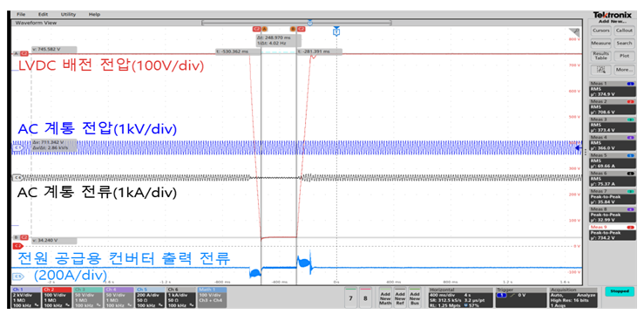Click the Cursors button
Image resolution: width=644 pixels, height=314 pixels.
(600, 31)
